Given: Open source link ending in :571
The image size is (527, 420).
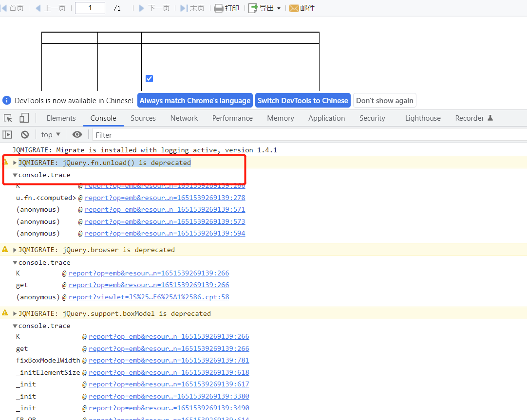Looking at the screenshot, I should tap(165, 210).
